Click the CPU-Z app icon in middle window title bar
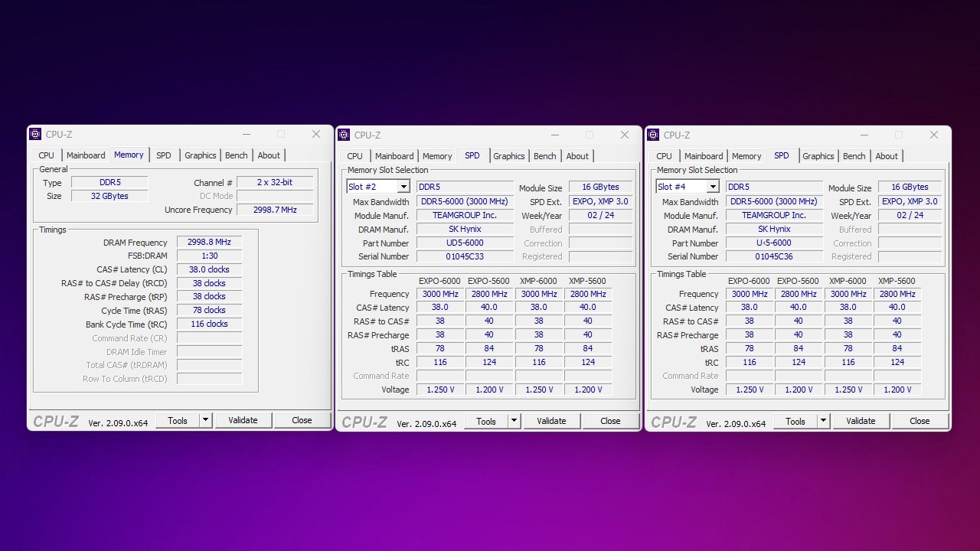The width and height of the screenshot is (980, 551). click(x=344, y=135)
